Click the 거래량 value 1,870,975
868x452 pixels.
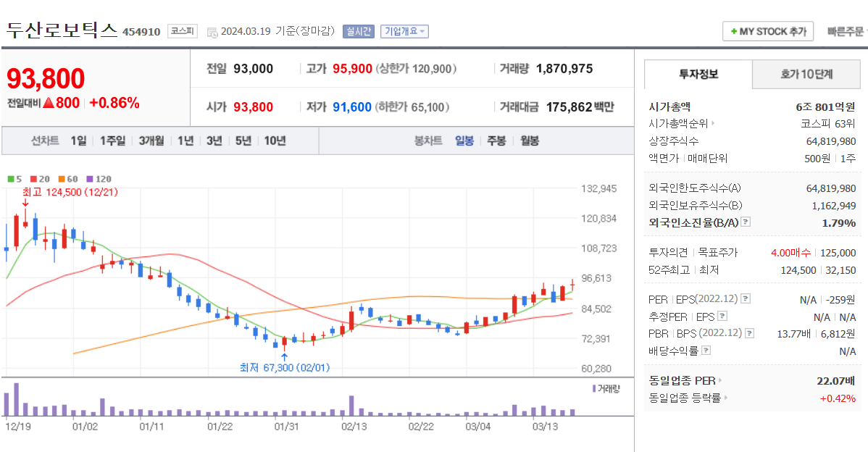pos(564,69)
